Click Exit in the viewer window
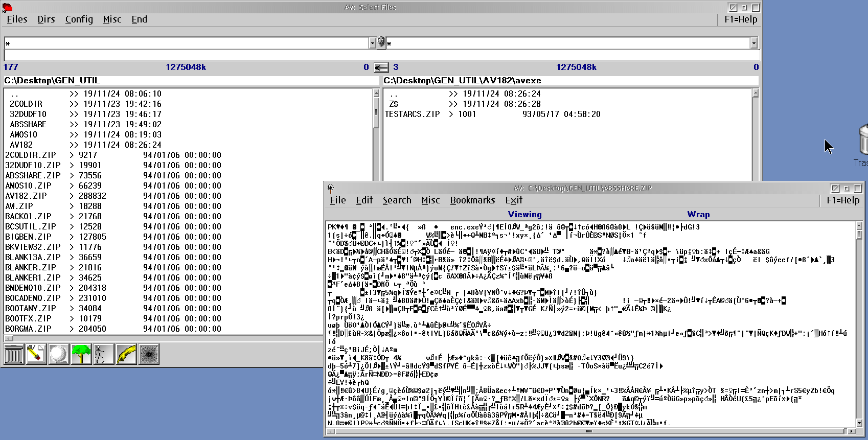868x440 pixels. (x=514, y=200)
